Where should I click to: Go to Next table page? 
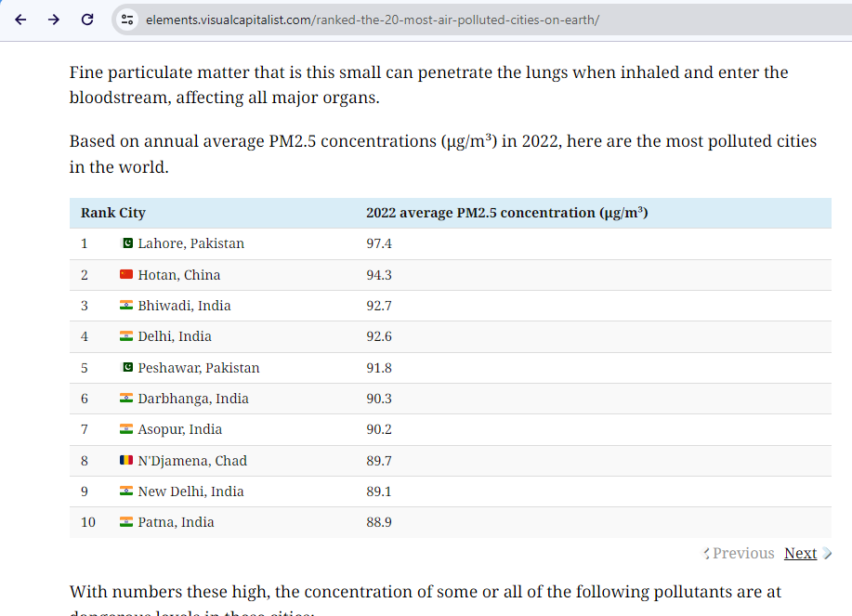pos(800,553)
